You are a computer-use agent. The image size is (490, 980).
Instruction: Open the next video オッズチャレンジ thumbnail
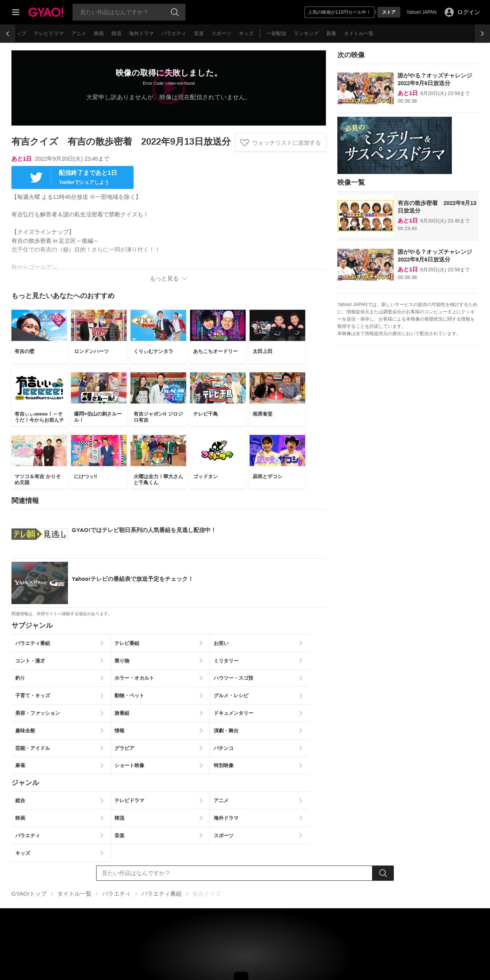click(366, 88)
